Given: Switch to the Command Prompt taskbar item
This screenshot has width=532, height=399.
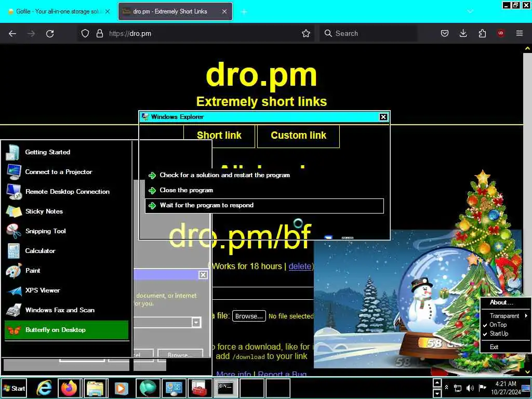Looking at the screenshot, I should (x=225, y=388).
